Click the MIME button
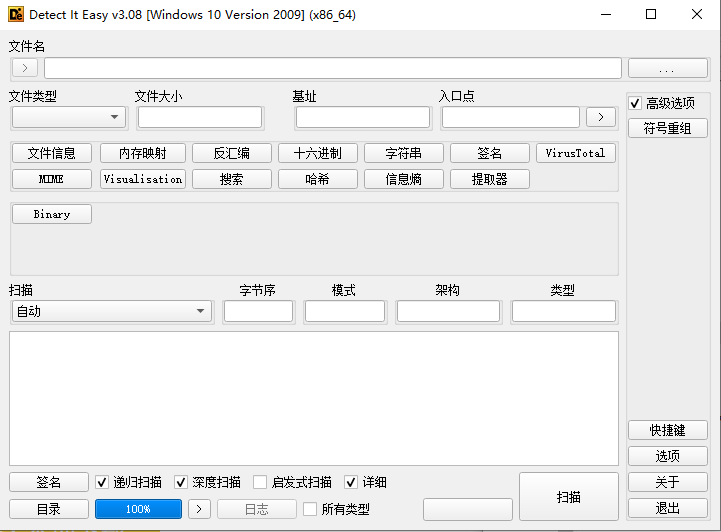The height and width of the screenshot is (532, 721). click(x=52, y=179)
